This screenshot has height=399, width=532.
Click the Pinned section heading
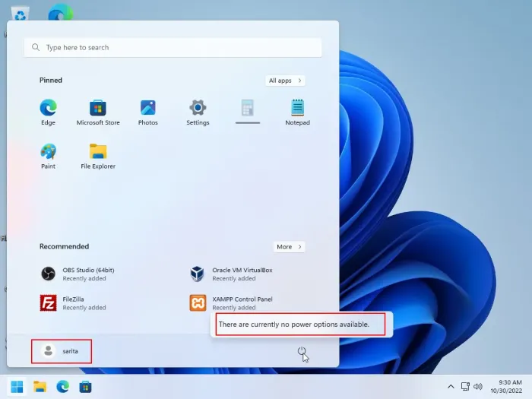click(x=51, y=80)
